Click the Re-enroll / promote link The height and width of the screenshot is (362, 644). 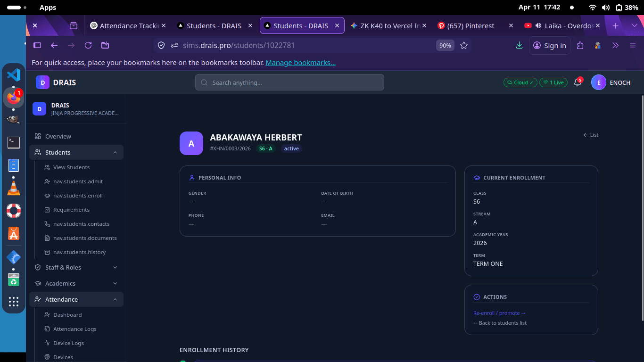coord(499,313)
